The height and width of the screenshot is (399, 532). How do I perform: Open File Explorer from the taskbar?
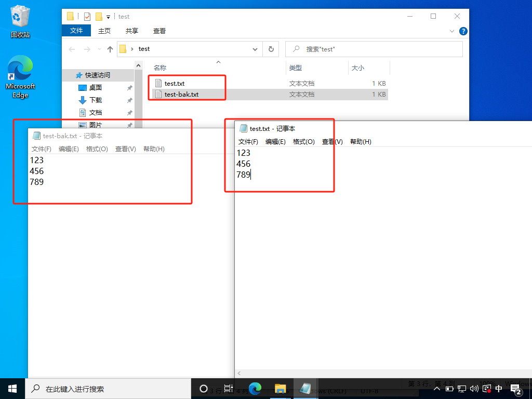280,388
